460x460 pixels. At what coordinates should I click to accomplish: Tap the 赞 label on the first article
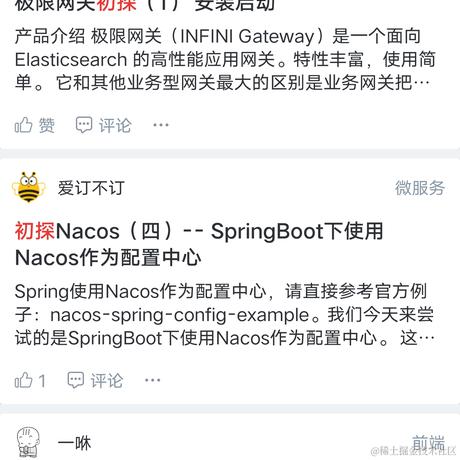pos(47,125)
